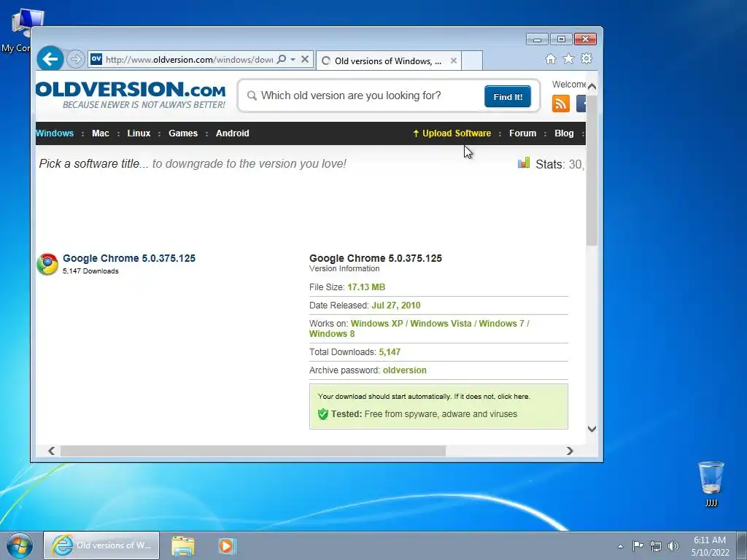Click the horizontal scroll right arrow
This screenshot has height=560, width=747.
[x=570, y=451]
